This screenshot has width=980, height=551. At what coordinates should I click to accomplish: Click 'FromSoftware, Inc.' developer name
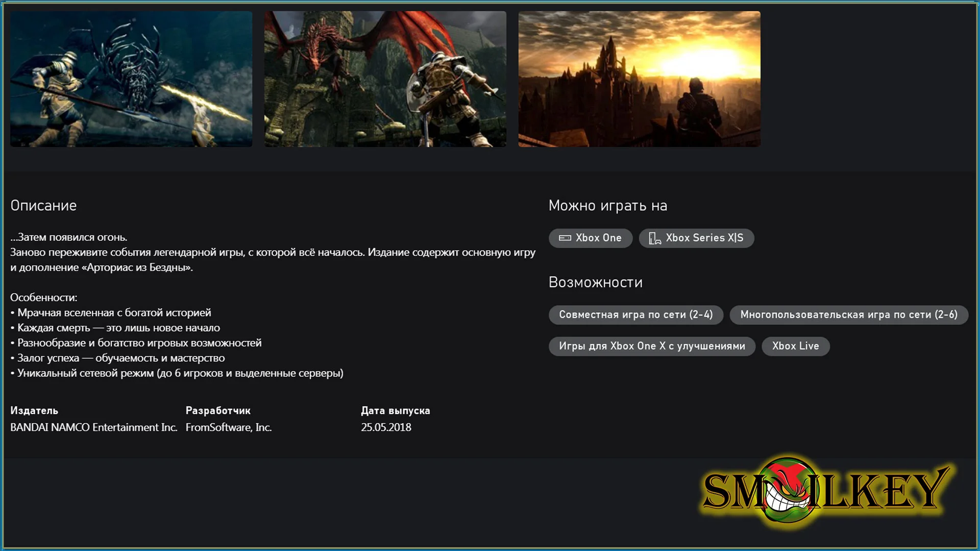[x=229, y=428]
